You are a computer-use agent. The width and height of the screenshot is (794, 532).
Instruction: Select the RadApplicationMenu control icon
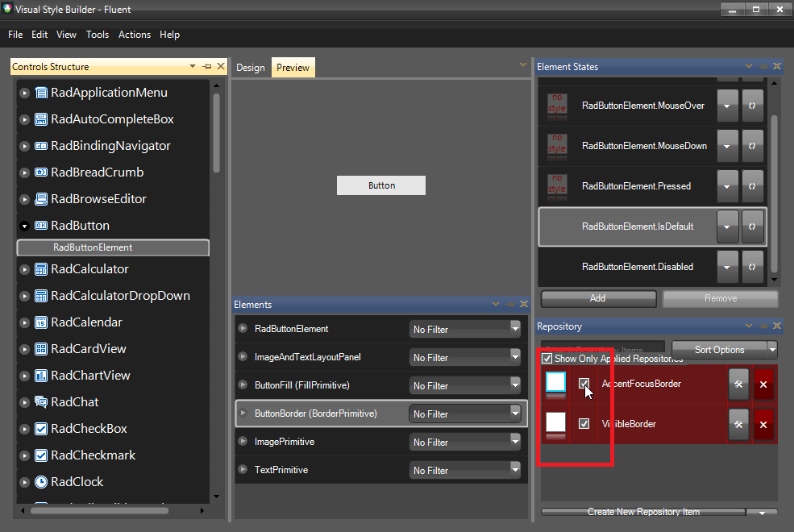click(42, 92)
